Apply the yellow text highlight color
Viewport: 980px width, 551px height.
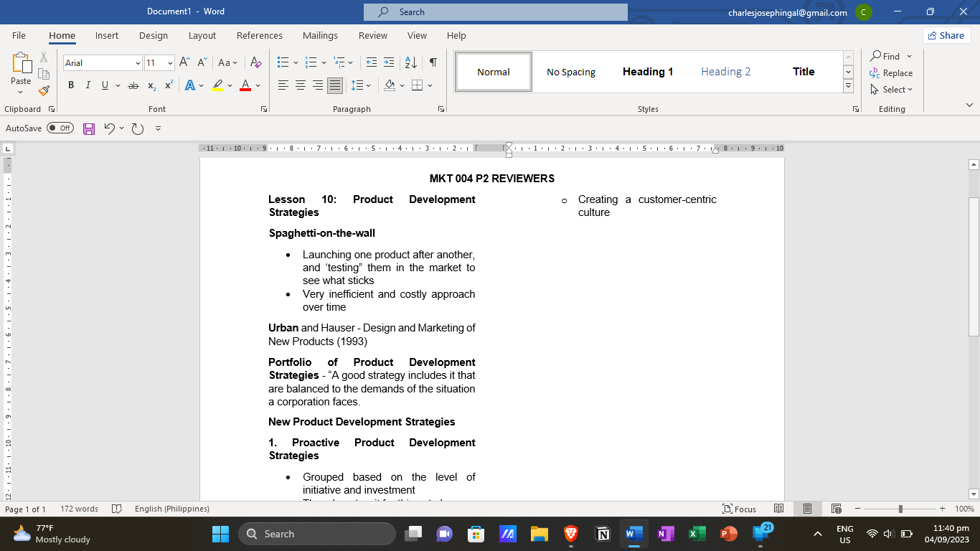217,85
